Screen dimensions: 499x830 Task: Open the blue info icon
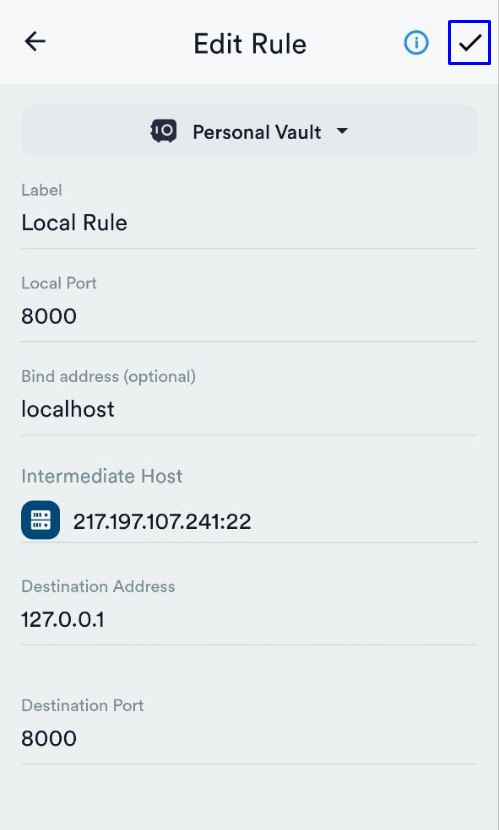(x=416, y=42)
